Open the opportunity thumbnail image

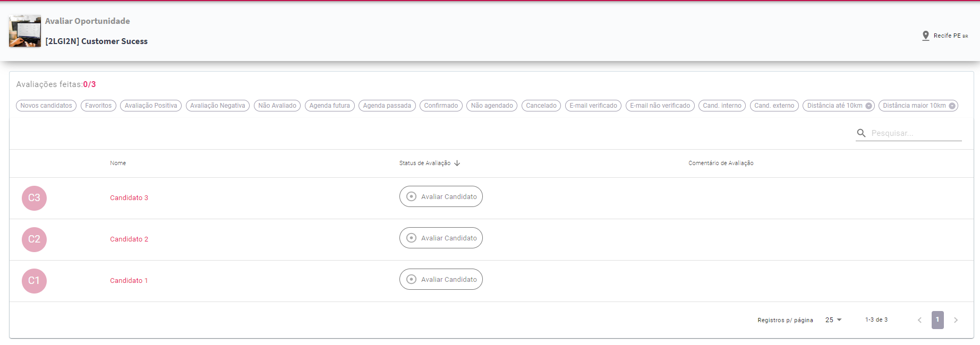pos(25,31)
